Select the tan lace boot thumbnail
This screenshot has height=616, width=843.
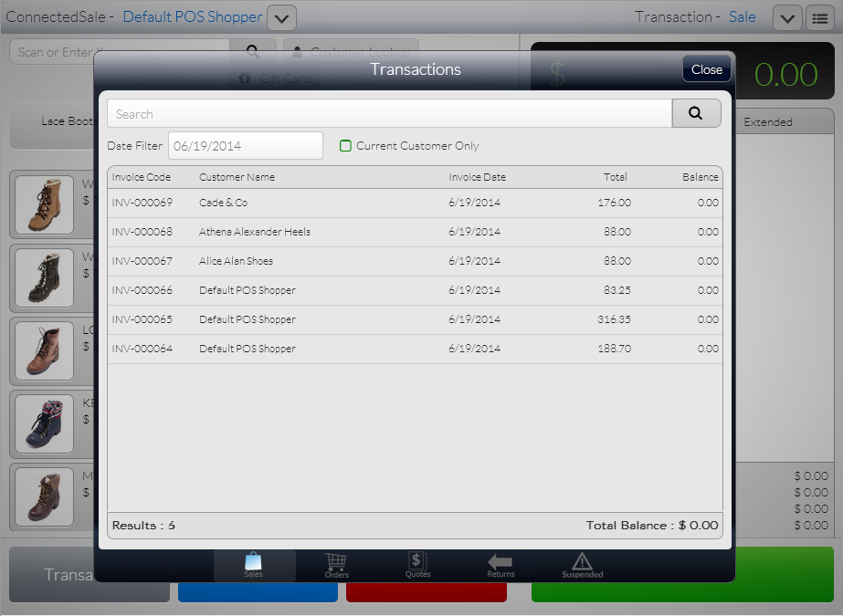coord(44,204)
